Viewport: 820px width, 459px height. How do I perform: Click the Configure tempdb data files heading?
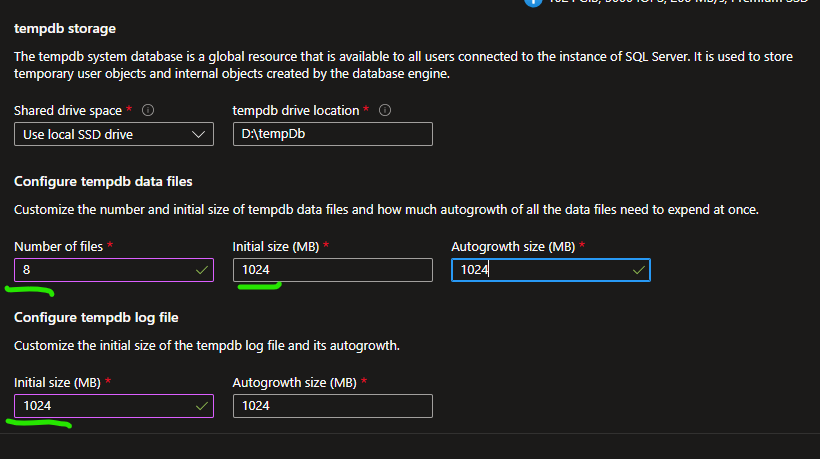103,181
